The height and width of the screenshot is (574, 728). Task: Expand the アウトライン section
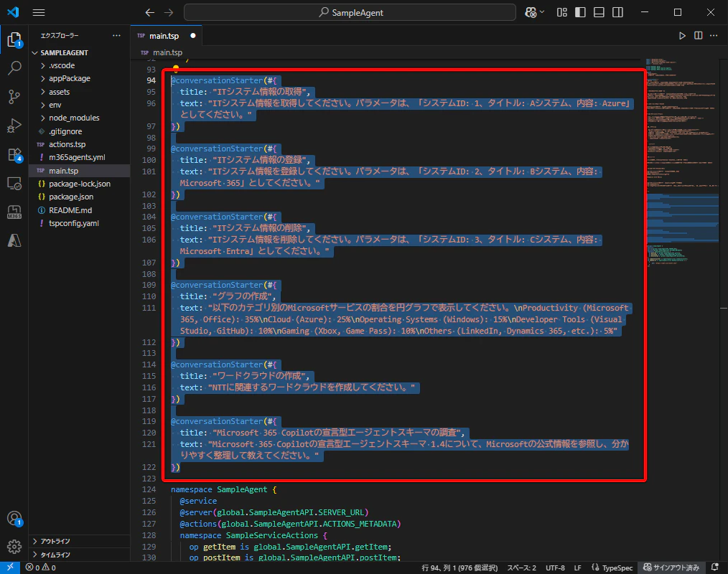point(80,542)
